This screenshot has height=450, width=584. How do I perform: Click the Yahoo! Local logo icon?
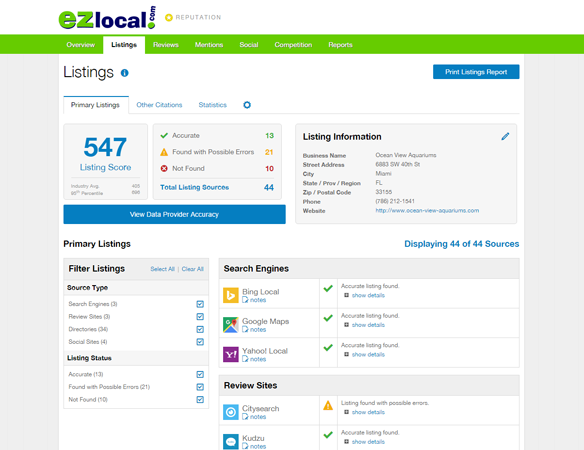click(x=231, y=354)
